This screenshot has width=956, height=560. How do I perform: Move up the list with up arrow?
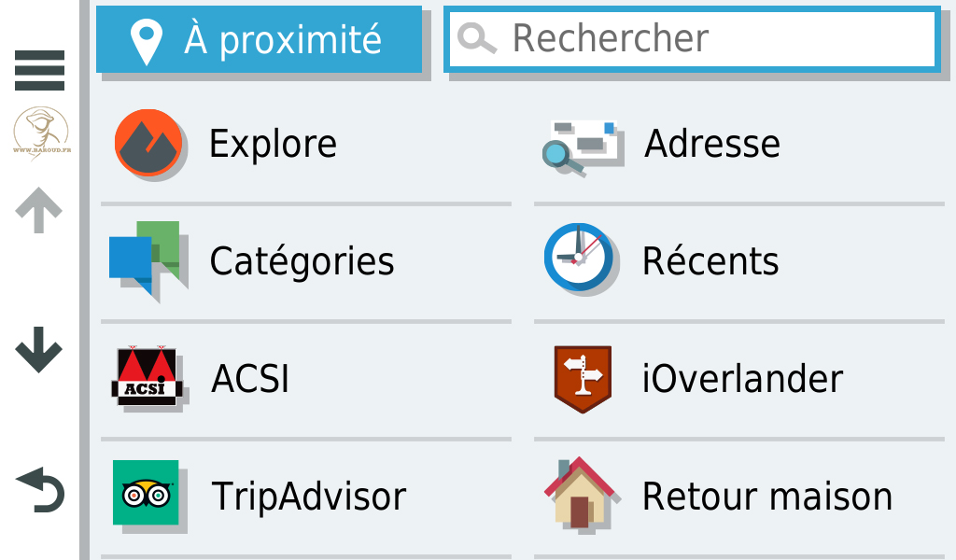38,210
